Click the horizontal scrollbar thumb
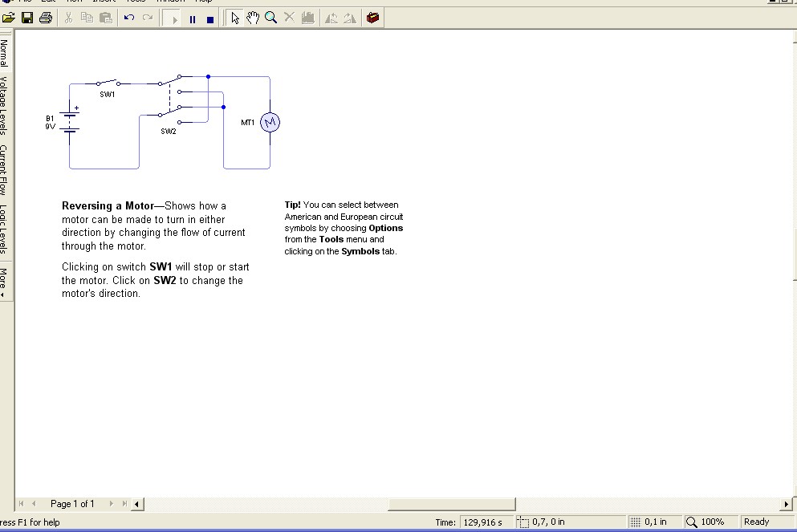 click(451, 504)
